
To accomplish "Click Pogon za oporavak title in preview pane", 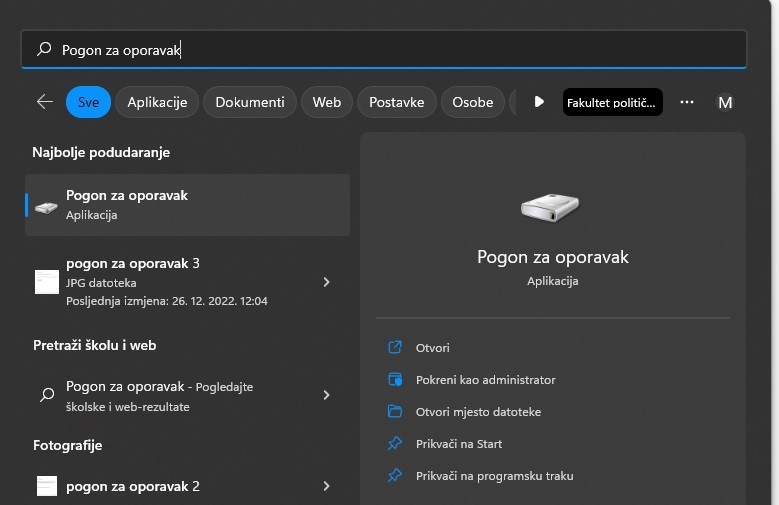I will pyautogui.click(x=552, y=257).
